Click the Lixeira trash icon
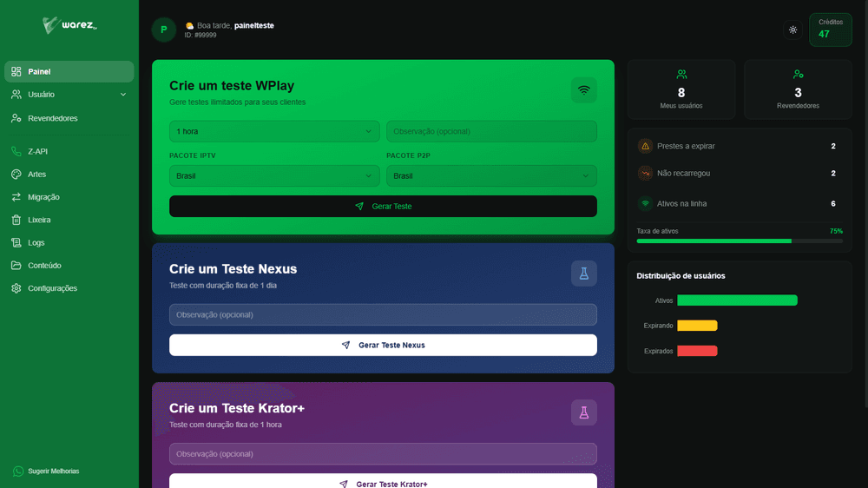The image size is (868, 488). (16, 220)
